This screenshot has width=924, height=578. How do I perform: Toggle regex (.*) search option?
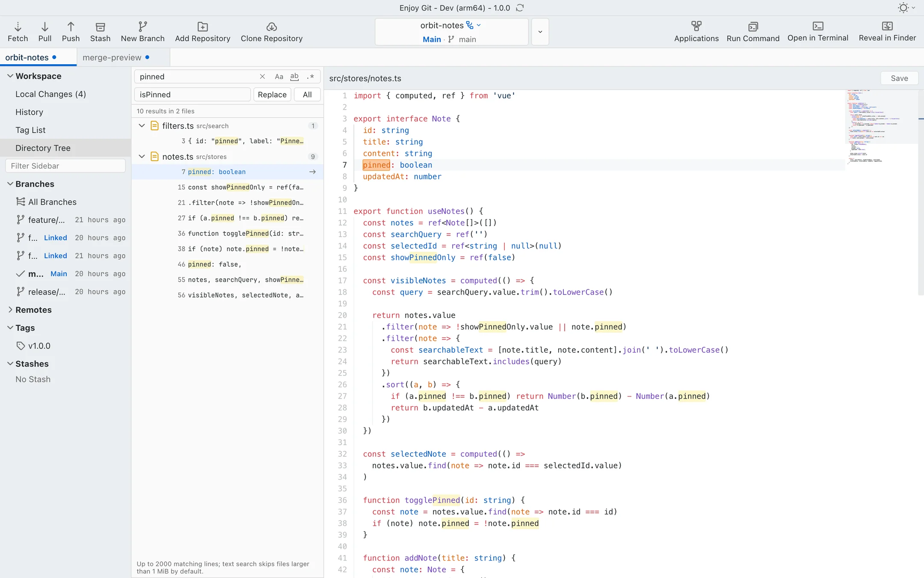310,77
